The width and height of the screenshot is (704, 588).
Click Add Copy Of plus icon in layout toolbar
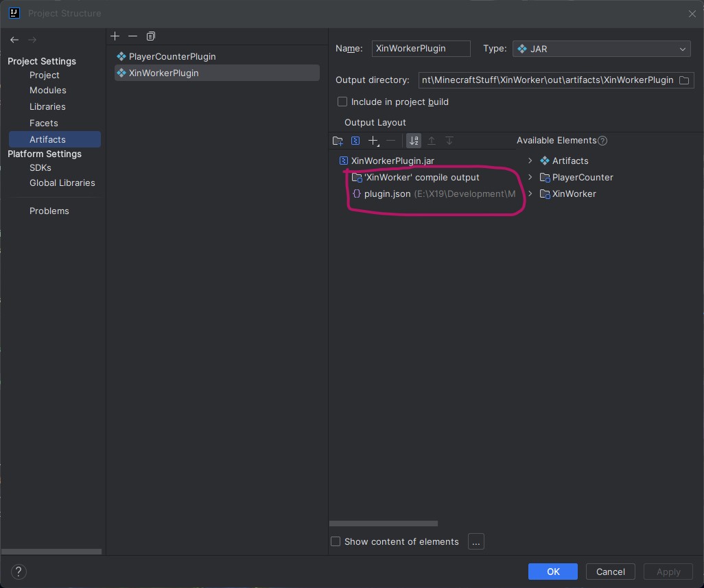pos(373,141)
